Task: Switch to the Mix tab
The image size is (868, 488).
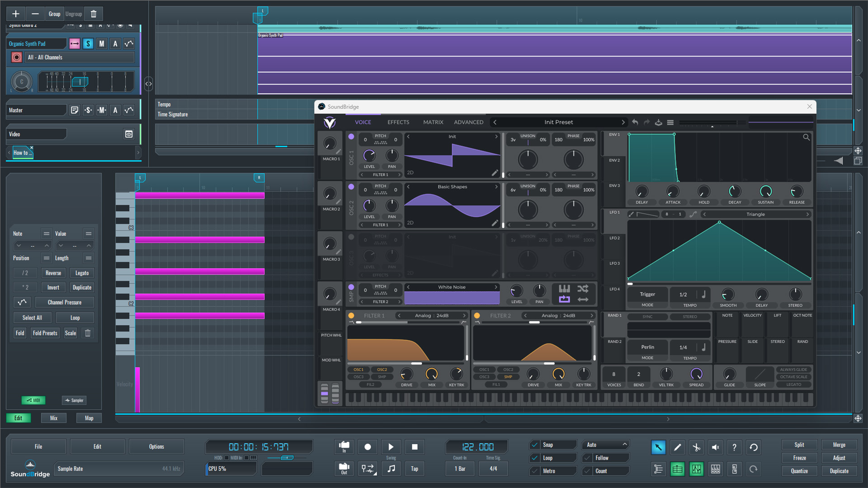Action: coord(54,418)
